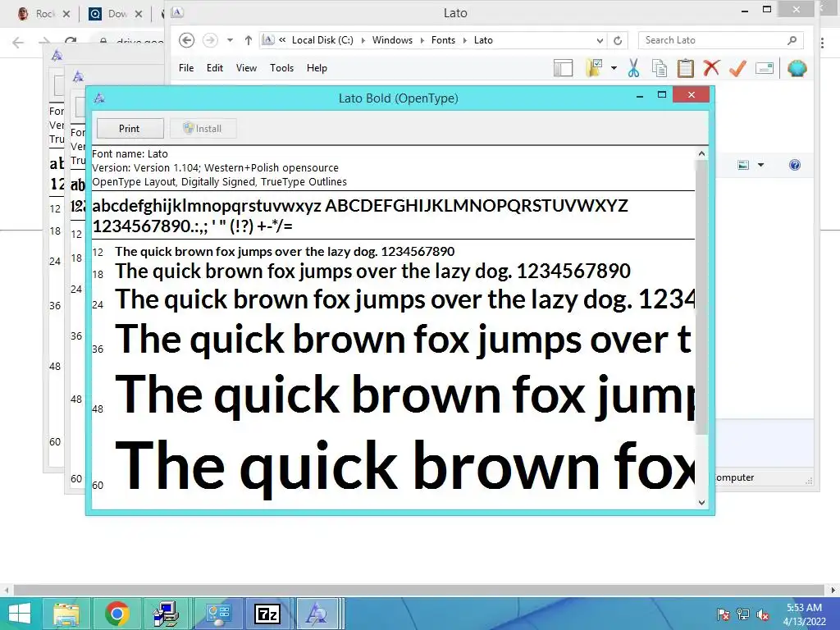Viewport: 840px width, 630px height.
Task: Click the font viewer scrollbar down arrow
Action: tap(701, 503)
